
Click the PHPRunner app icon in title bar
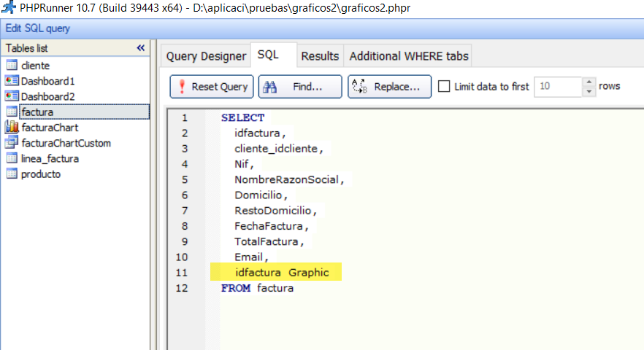pos(7,8)
